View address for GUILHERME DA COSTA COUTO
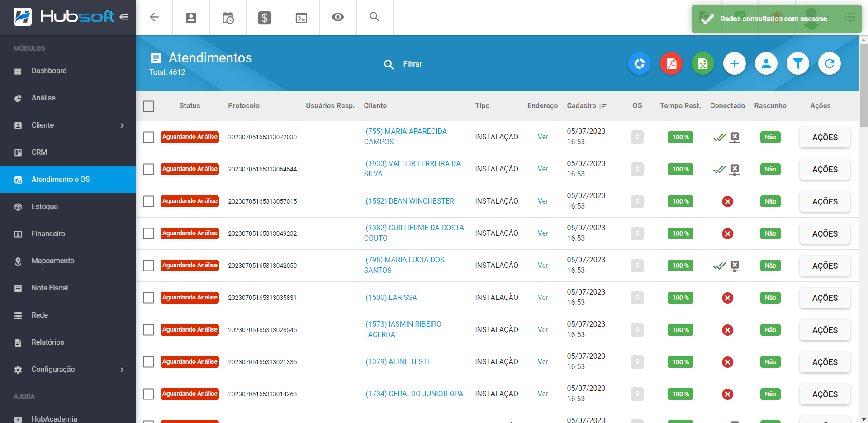The width and height of the screenshot is (868, 423). point(543,233)
